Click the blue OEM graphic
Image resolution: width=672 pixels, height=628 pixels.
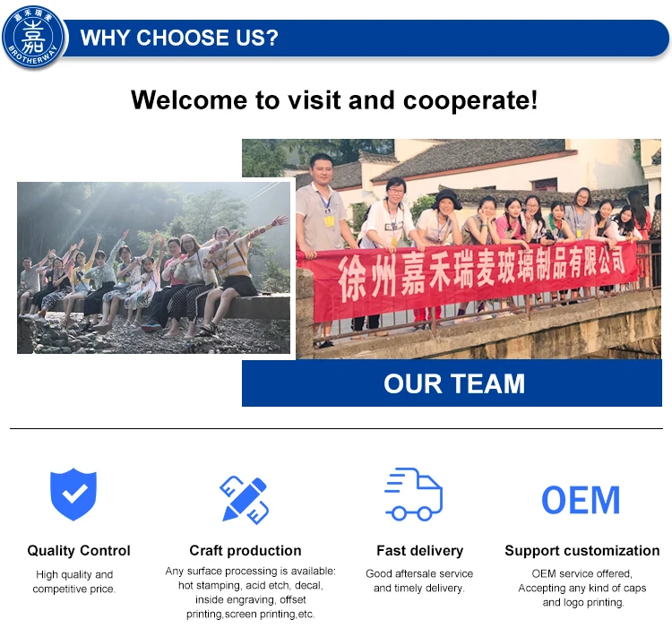point(581,500)
